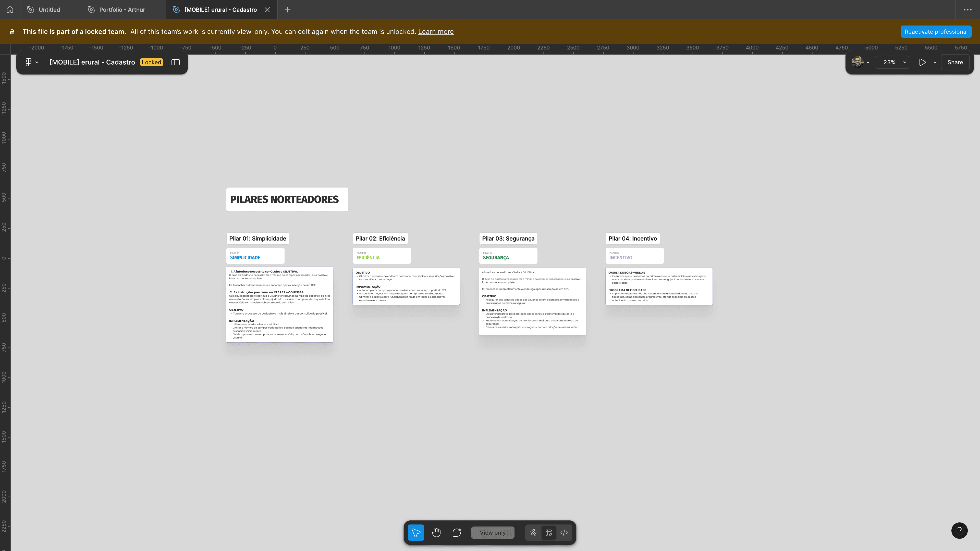The height and width of the screenshot is (551, 980).
Task: Select the Pilar 02: Eficiência frame label
Action: click(x=380, y=239)
